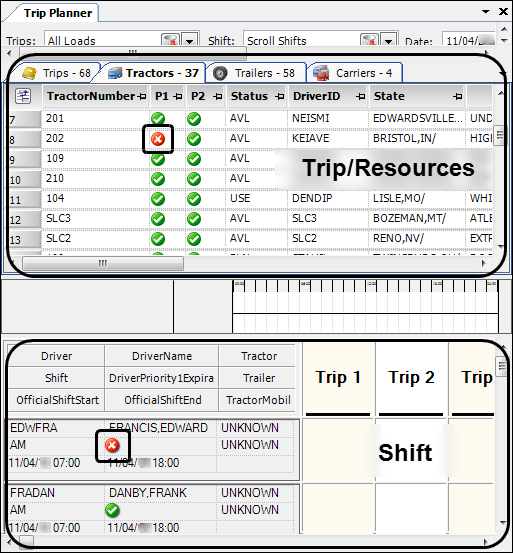The image size is (513, 553).
Task: Switch to the Carriers - 4 tab
Action: point(355,73)
